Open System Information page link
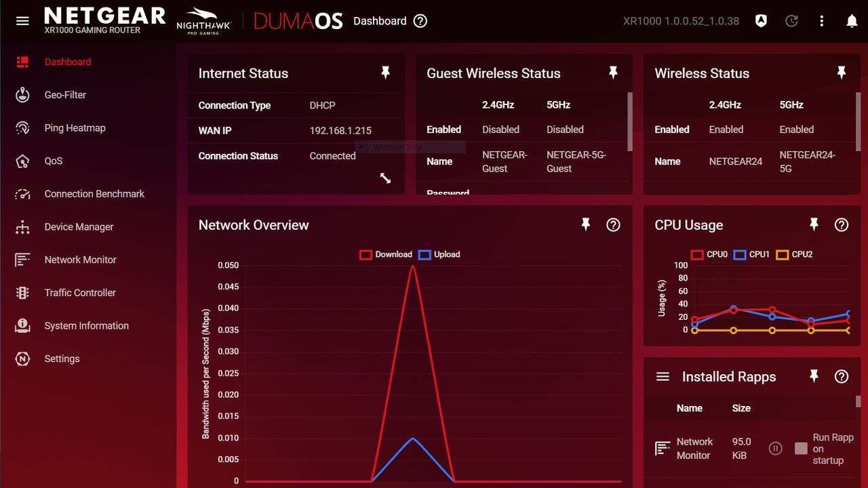The image size is (868, 488). [x=87, y=326]
